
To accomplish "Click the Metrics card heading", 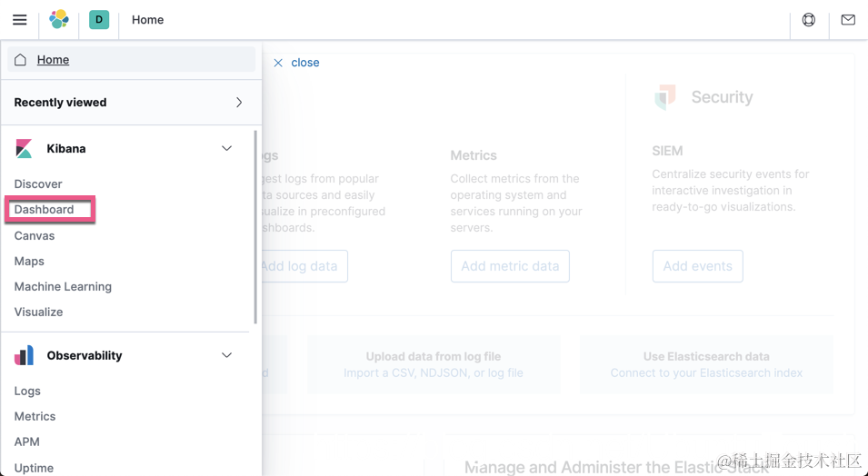I will [474, 155].
